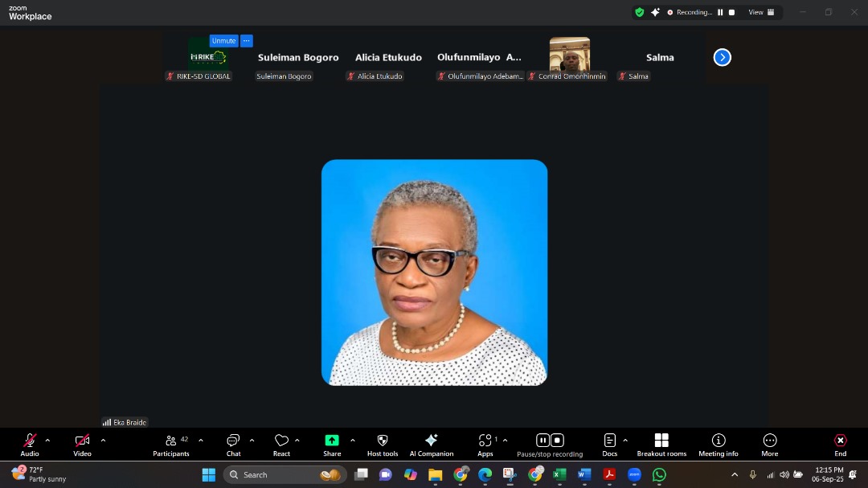
Task: Open Excel from the taskbar
Action: (559, 474)
